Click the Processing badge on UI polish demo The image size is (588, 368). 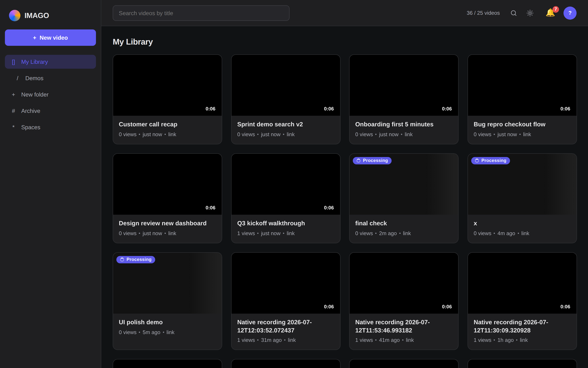click(x=136, y=259)
